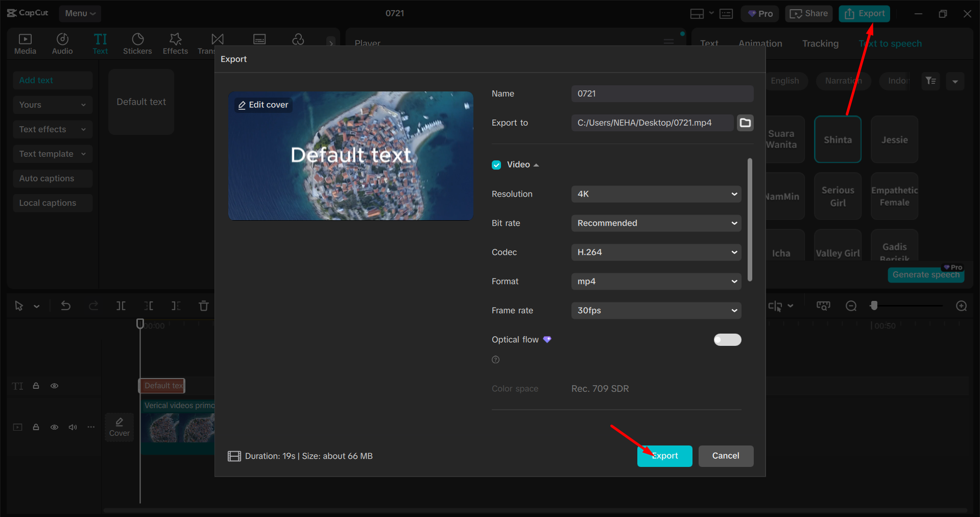Open video track more options
The width and height of the screenshot is (980, 517).
pyautogui.click(x=91, y=427)
